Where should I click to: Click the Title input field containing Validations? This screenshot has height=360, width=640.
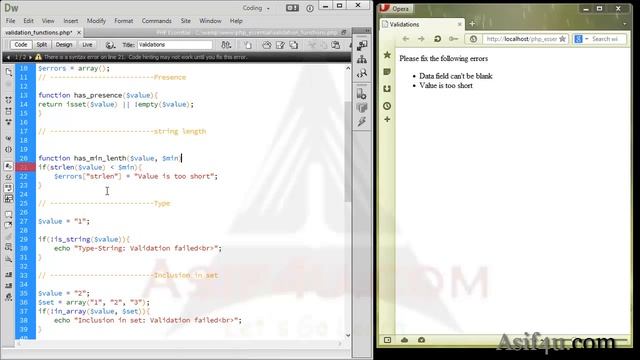174,45
